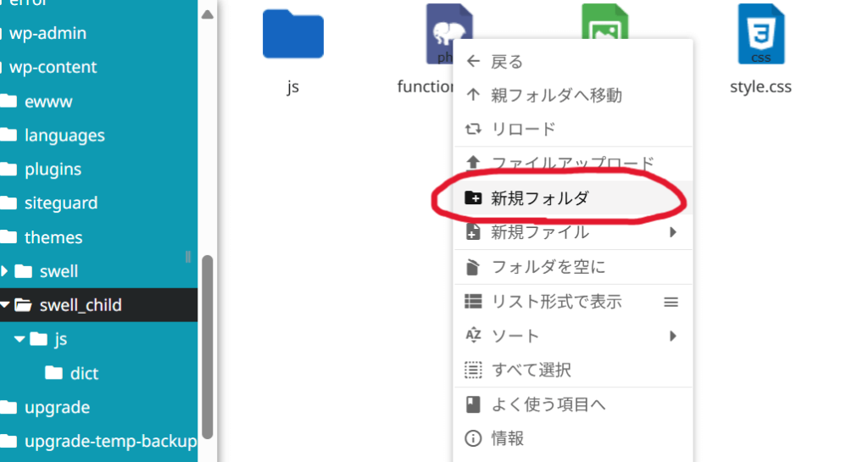Viewport: 868px width, 462px height.
Task: Collapse the swell_child tree node
Action: [x=5, y=305]
